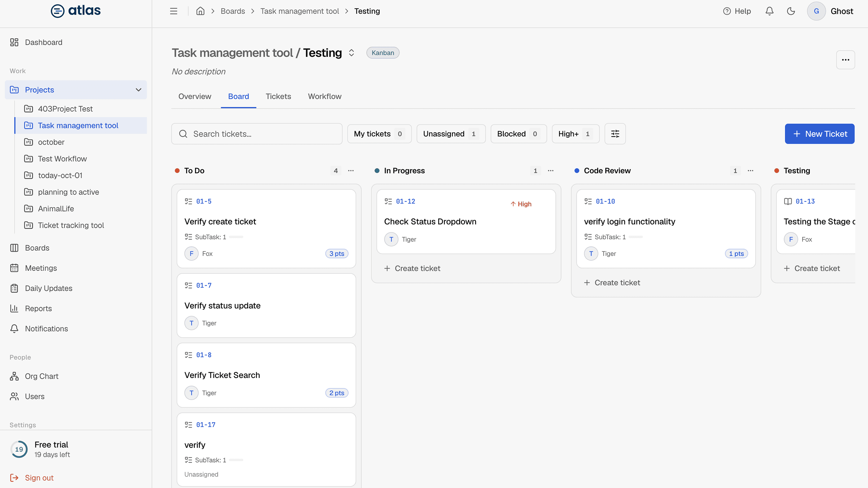This screenshot has width=868, height=488.
Task: Open the Help link
Action: tap(737, 11)
